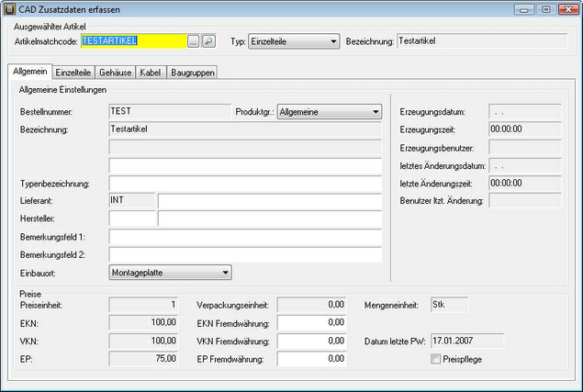
Task: Click the second grey Bezeichnung line field
Action: 245,147
